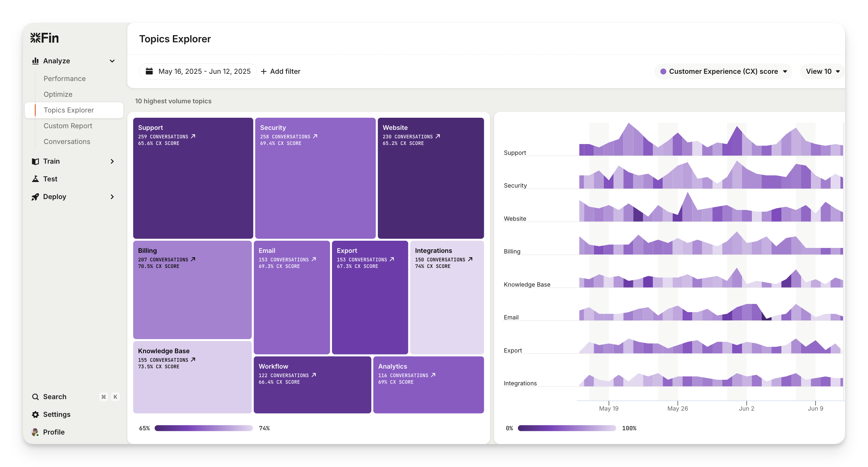Screen dimensions: 868x467
Task: Click the calendar icon in date filter
Action: click(149, 71)
